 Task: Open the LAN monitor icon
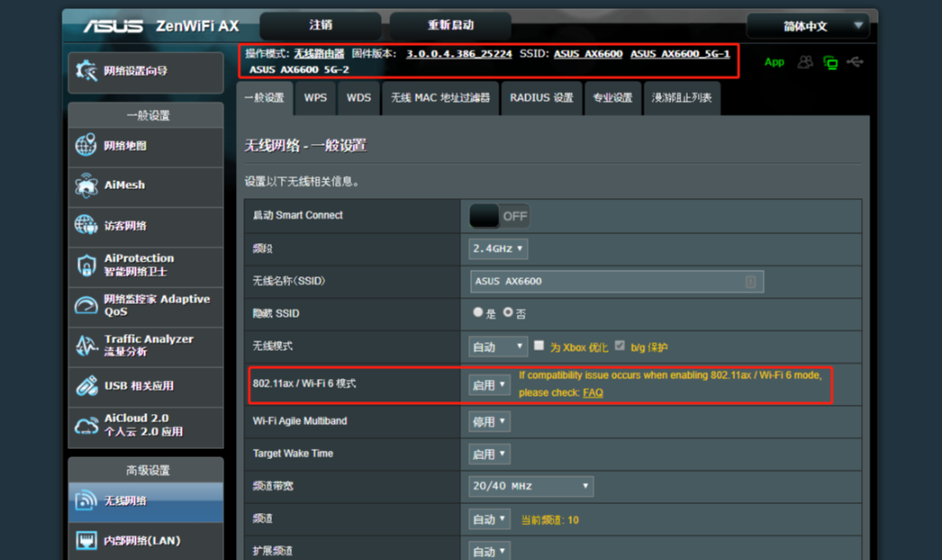pyautogui.click(x=86, y=540)
